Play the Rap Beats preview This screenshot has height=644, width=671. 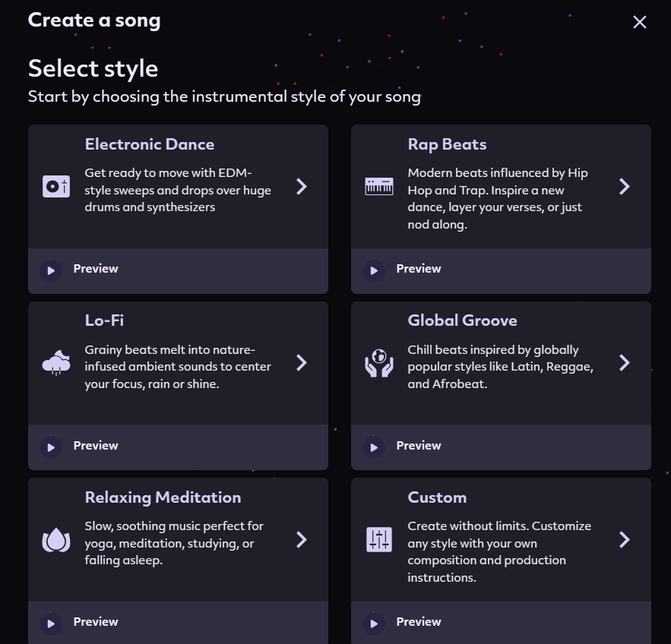coord(373,270)
